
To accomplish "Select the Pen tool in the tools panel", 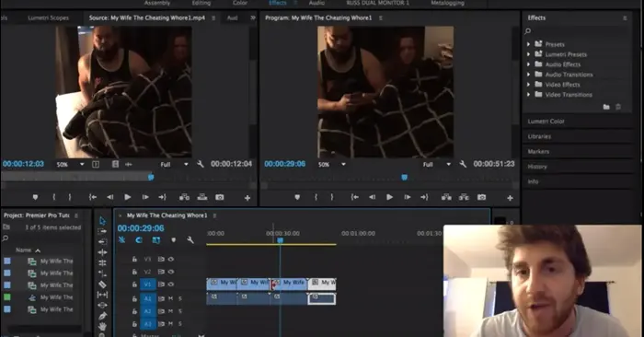I will click(102, 316).
